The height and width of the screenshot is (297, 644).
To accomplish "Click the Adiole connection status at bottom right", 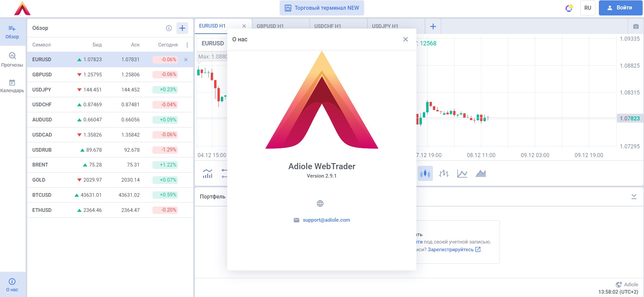I will tap(627, 285).
